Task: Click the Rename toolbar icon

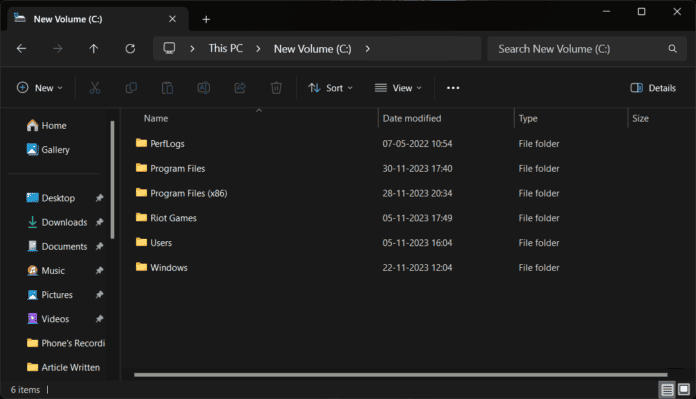Action: [x=204, y=87]
